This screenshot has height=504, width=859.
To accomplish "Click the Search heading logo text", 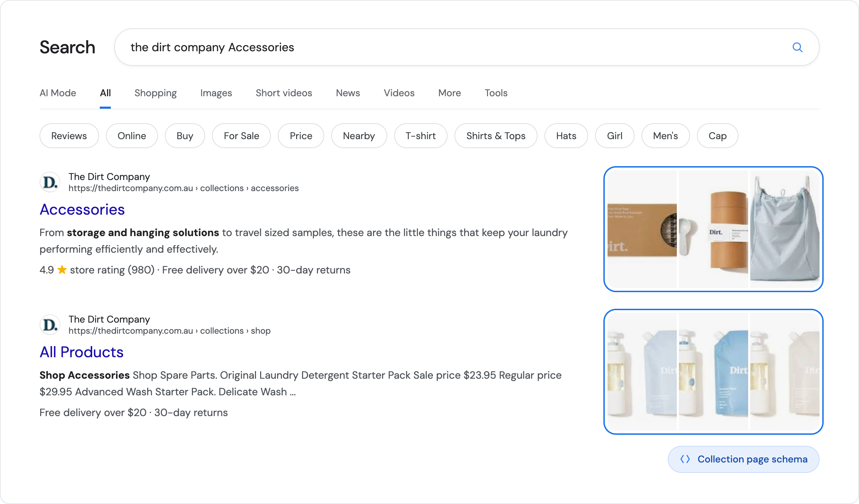I will tap(67, 47).
